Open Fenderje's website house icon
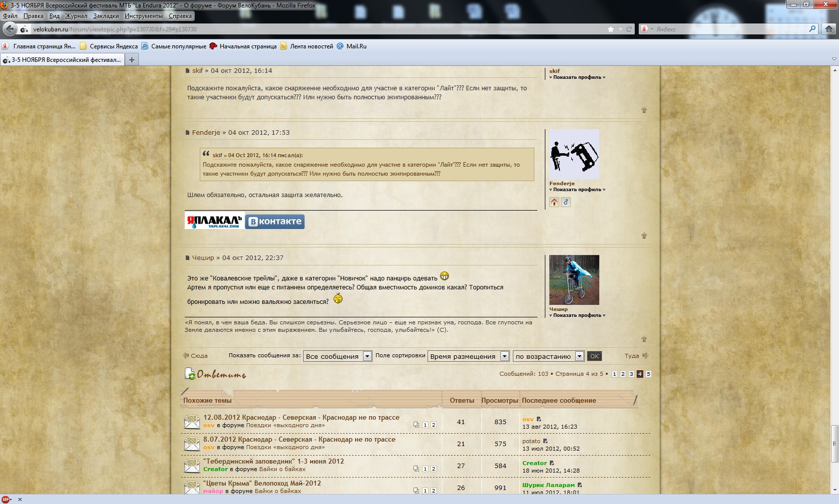Screen dimensions: 839x504 (554, 202)
